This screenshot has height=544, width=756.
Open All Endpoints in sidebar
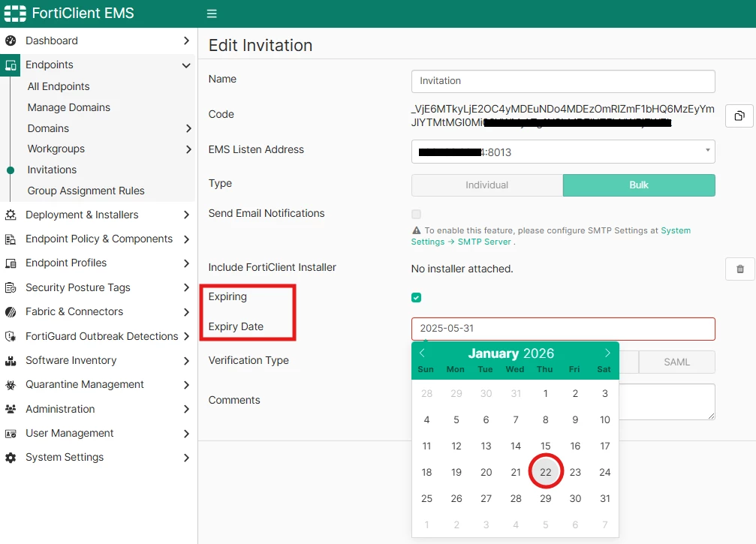59,86
